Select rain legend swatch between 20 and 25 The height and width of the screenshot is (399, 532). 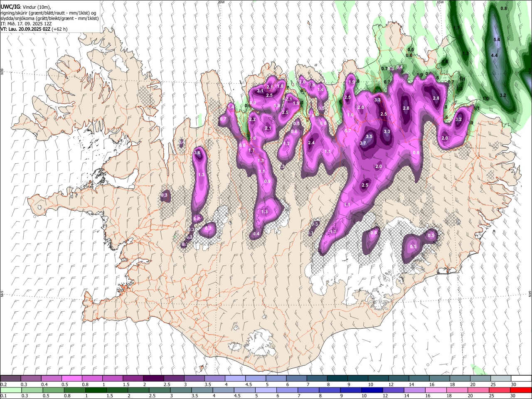point(479,390)
